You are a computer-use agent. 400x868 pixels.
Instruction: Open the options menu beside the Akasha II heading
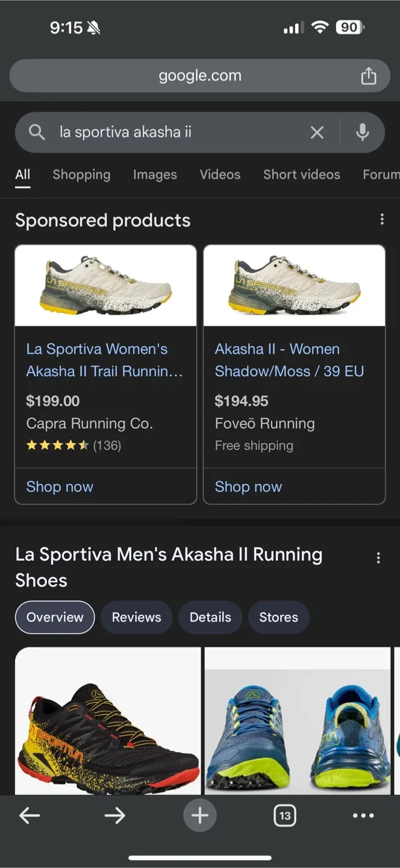pos(378,558)
